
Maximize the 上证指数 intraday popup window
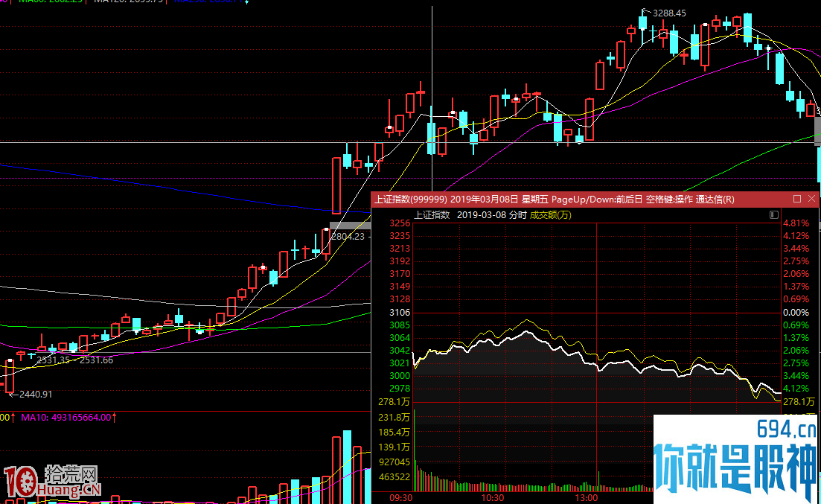tap(797, 199)
